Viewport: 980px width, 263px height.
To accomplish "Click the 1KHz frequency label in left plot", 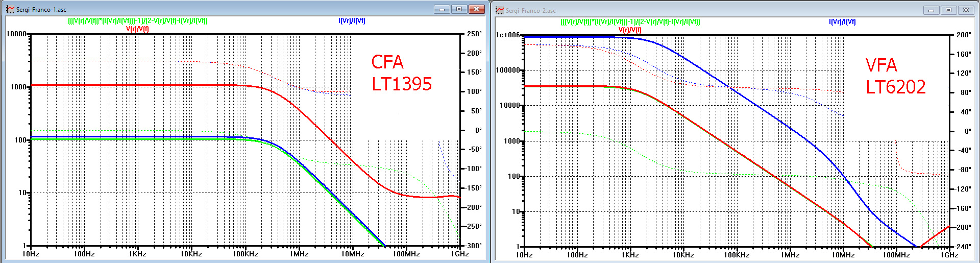I will pos(137,254).
